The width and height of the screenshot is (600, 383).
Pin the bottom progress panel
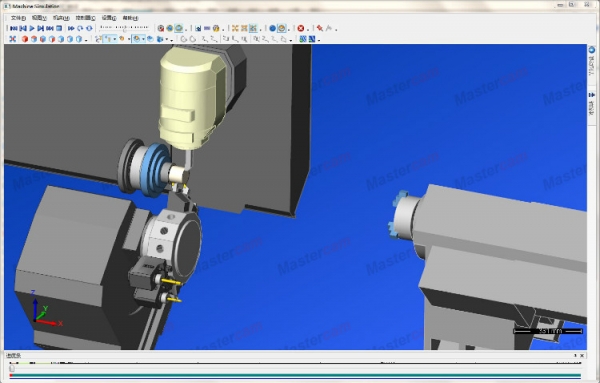(575, 355)
